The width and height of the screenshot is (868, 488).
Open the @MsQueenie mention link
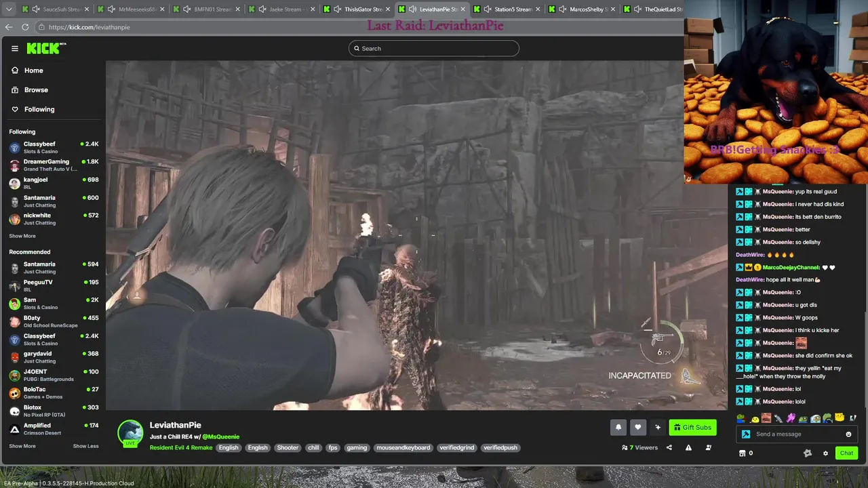click(x=220, y=436)
